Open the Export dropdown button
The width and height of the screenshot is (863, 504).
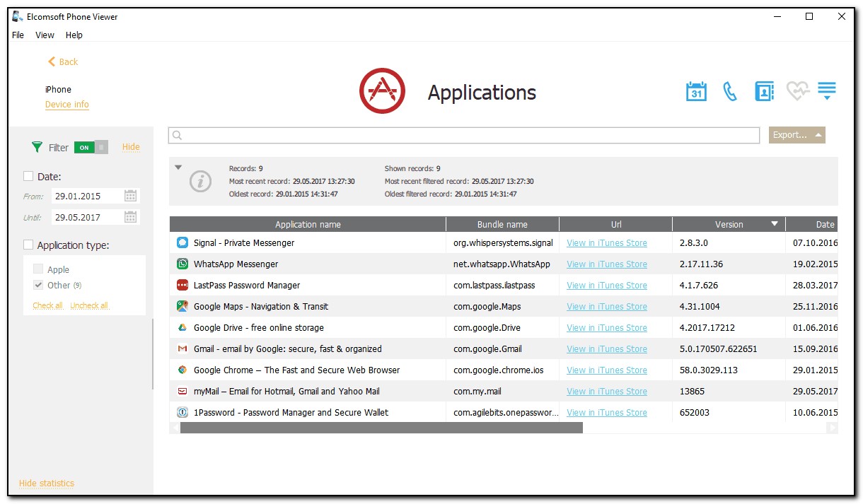(x=797, y=135)
